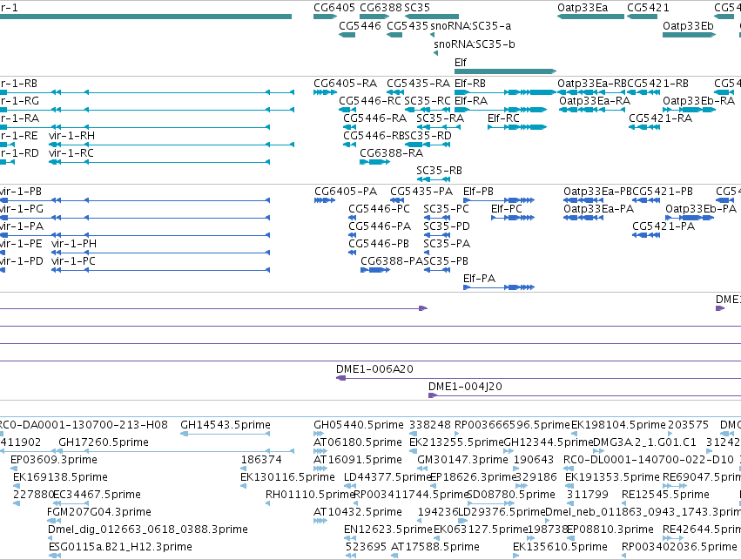
Task: Select the SC35-RD transcript label
Action: click(428, 136)
